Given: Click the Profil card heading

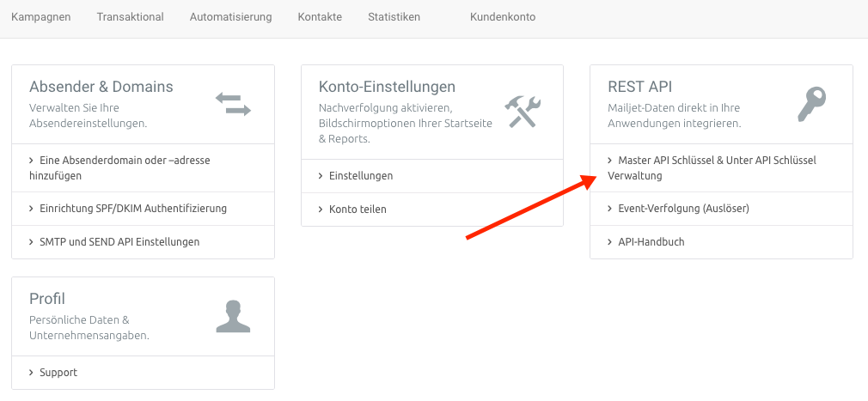Looking at the screenshot, I should 47,299.
